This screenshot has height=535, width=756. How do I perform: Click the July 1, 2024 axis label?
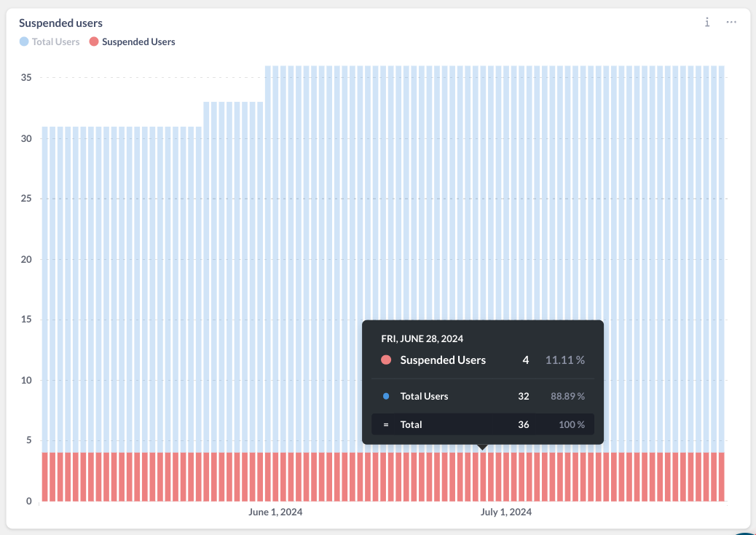[505, 512]
